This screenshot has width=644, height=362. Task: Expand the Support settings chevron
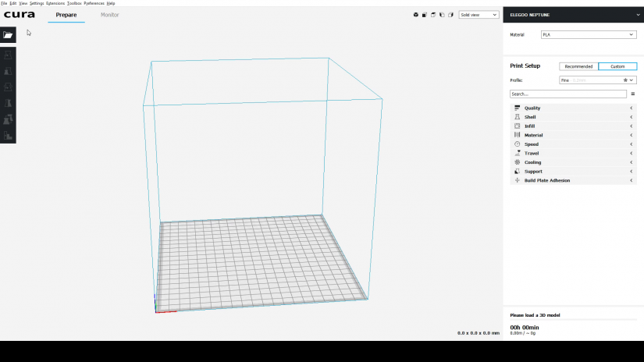point(632,171)
